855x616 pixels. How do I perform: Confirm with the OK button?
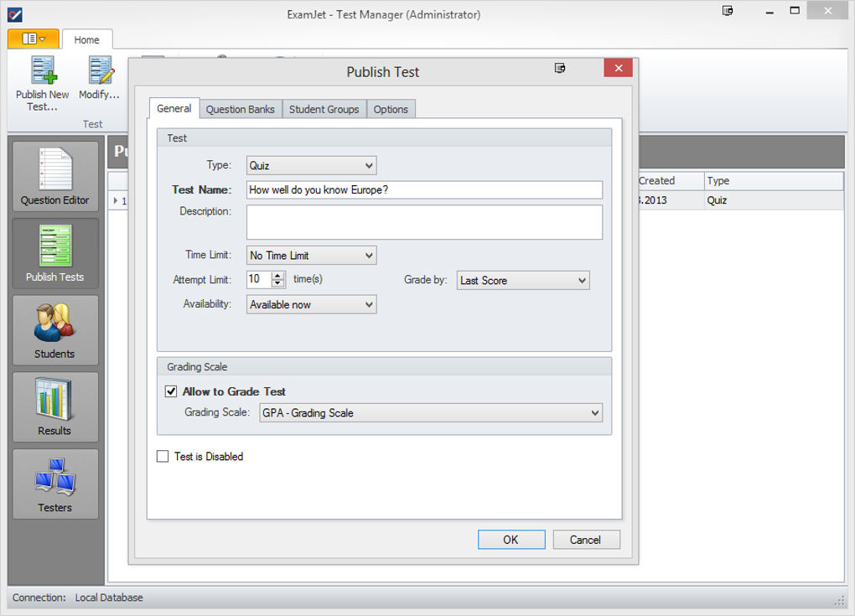[x=511, y=540]
